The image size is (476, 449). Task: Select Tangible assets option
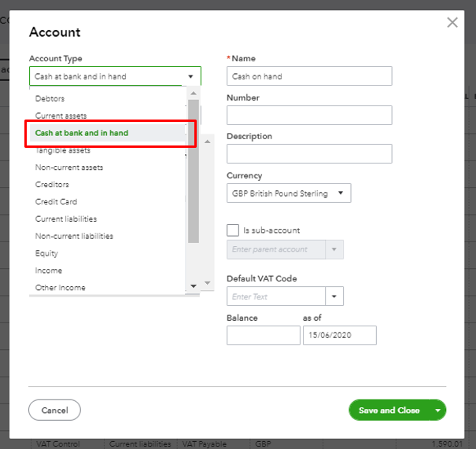click(63, 150)
